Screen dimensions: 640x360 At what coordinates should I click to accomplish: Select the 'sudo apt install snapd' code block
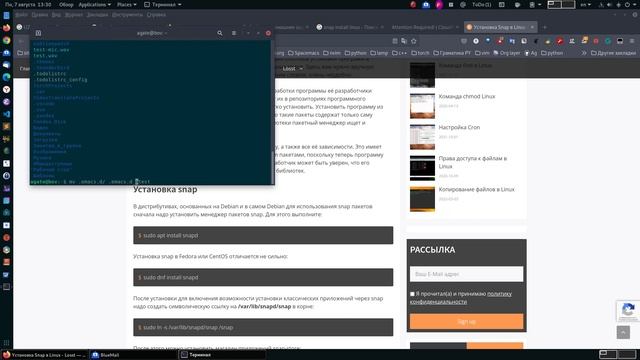click(x=263, y=235)
